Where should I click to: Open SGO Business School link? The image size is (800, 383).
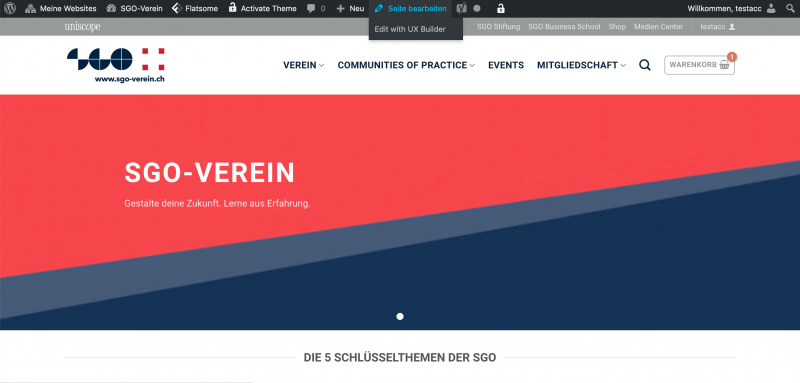(x=564, y=27)
